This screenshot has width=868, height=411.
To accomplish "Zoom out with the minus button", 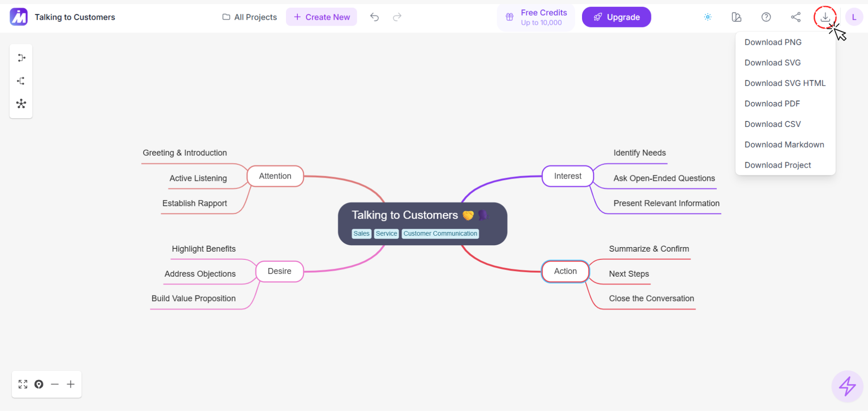I will pos(55,384).
